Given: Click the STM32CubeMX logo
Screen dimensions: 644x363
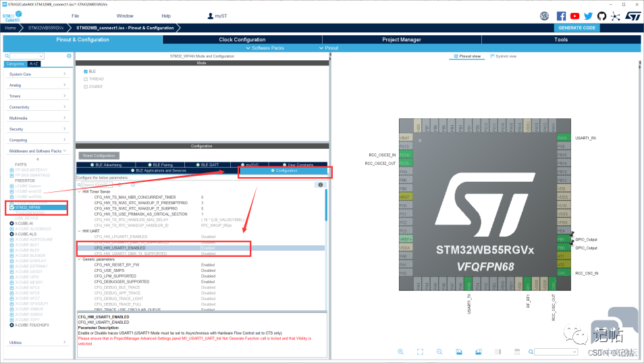Looking at the screenshot, I should (12, 16).
